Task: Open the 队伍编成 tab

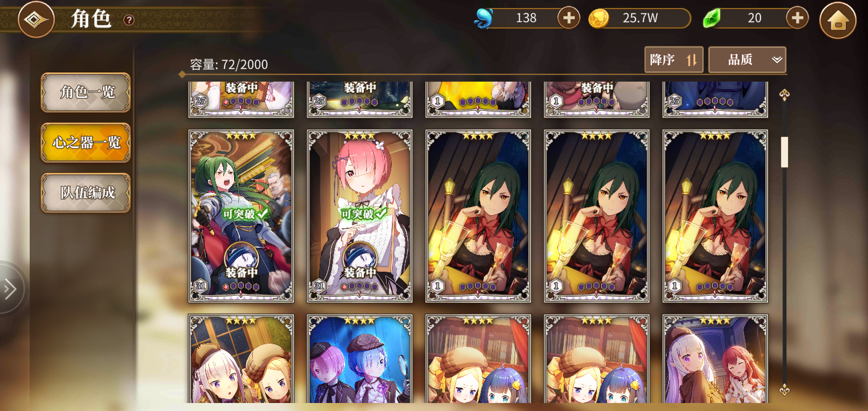Action: (86, 193)
